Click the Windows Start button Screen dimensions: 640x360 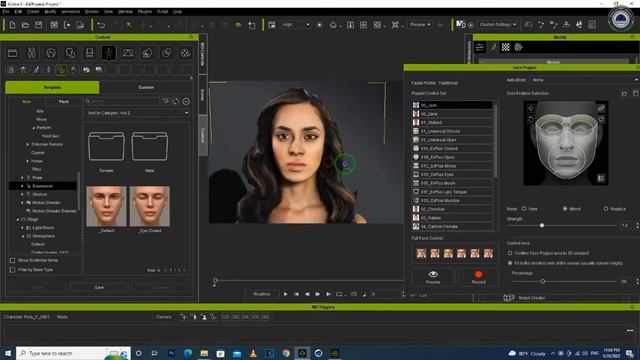click(8, 353)
